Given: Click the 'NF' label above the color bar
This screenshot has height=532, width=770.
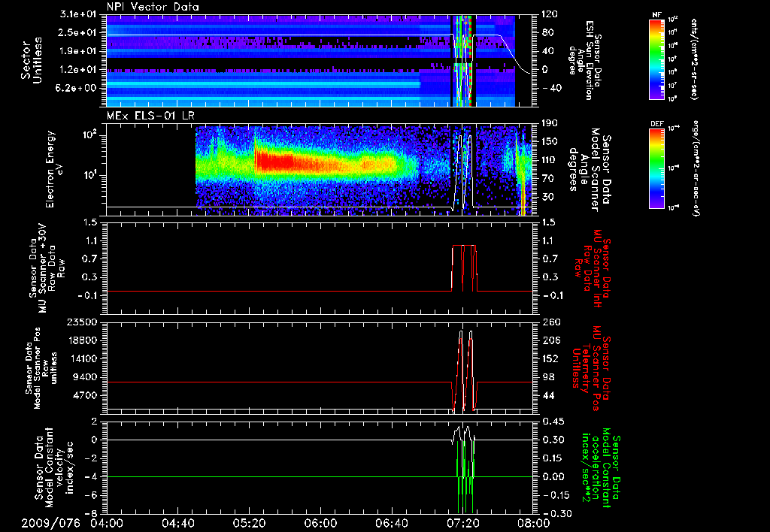Looking at the screenshot, I should point(656,15).
